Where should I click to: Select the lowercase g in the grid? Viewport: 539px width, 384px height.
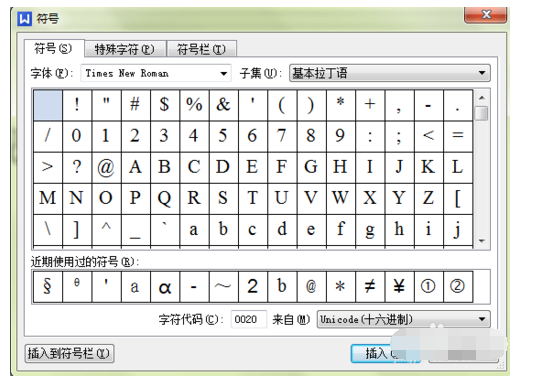tap(370, 230)
